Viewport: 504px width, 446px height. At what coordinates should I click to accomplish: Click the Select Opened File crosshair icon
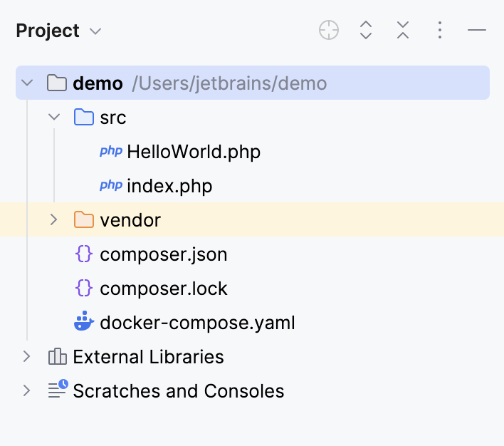(328, 30)
